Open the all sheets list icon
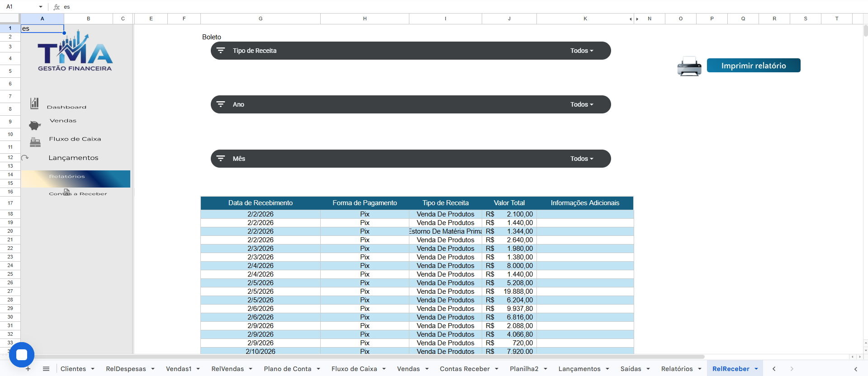Screen dimensions: 868x376 click(46, 369)
